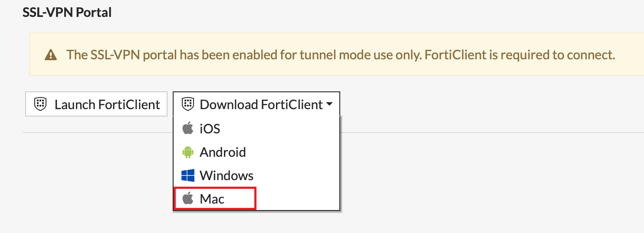Click the green Android robot icon
644x233 pixels.
point(187,152)
